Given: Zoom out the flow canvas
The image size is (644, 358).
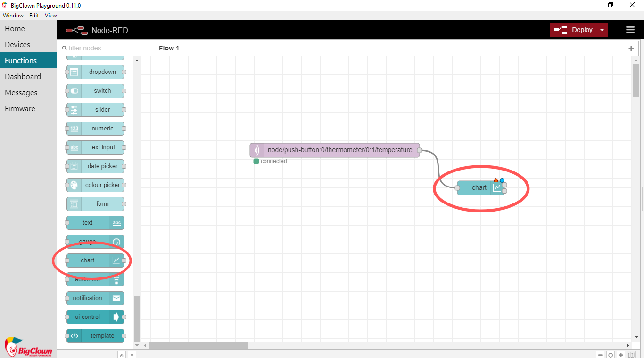Looking at the screenshot, I should click(x=600, y=355).
